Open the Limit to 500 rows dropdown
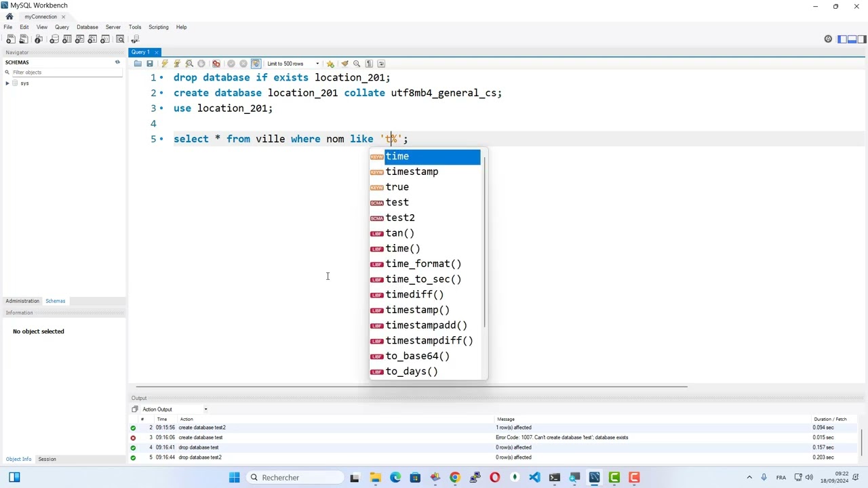 coord(293,64)
